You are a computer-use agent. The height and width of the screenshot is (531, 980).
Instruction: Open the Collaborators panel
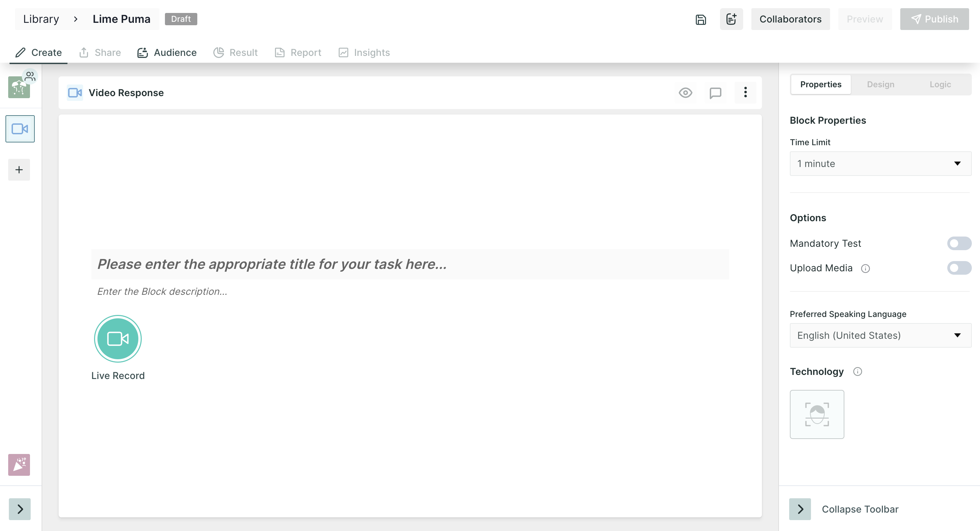(x=790, y=19)
